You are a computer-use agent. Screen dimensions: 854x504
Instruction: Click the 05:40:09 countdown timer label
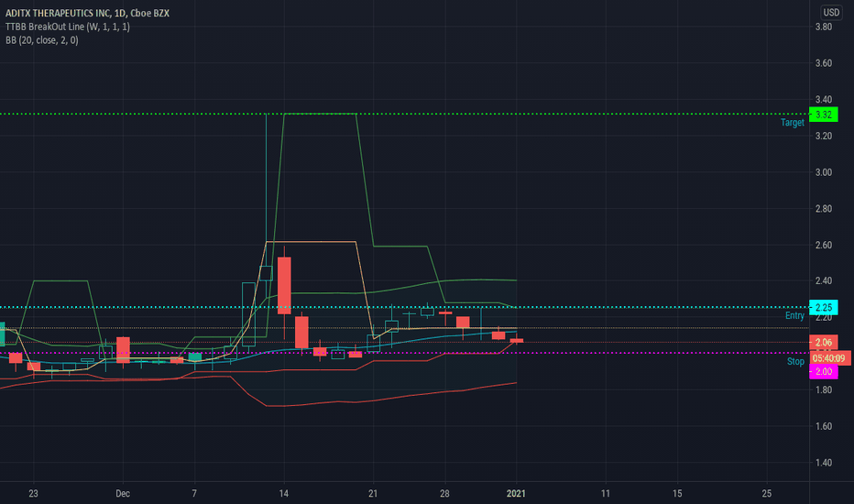[x=828, y=358]
